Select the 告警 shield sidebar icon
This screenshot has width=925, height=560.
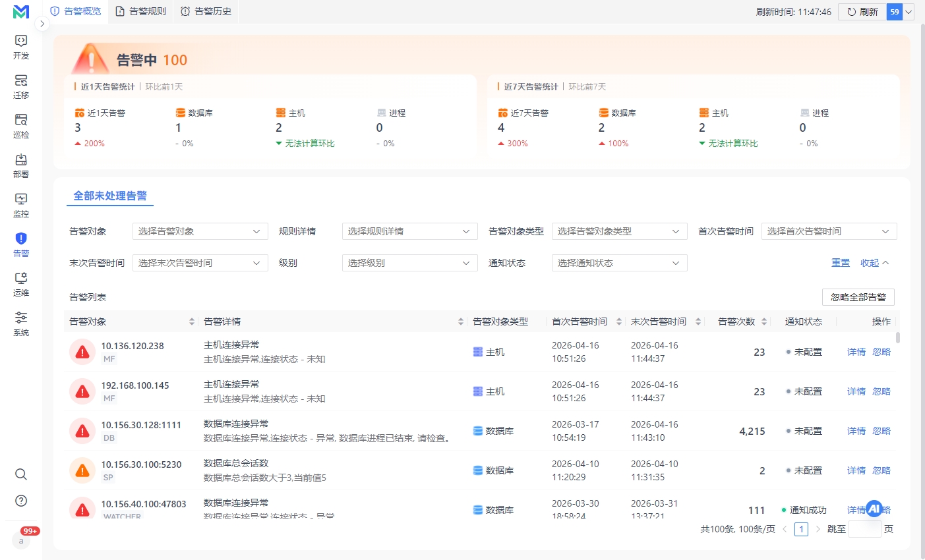pyautogui.click(x=21, y=244)
